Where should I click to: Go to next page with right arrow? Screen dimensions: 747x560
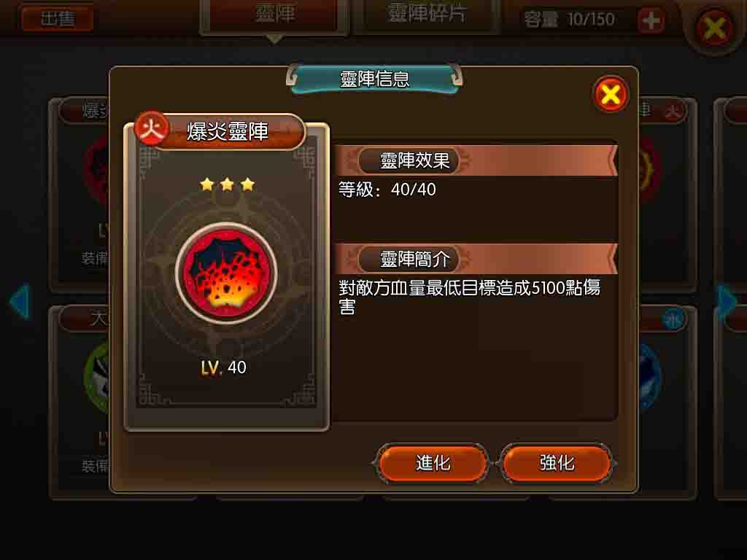tap(726, 301)
